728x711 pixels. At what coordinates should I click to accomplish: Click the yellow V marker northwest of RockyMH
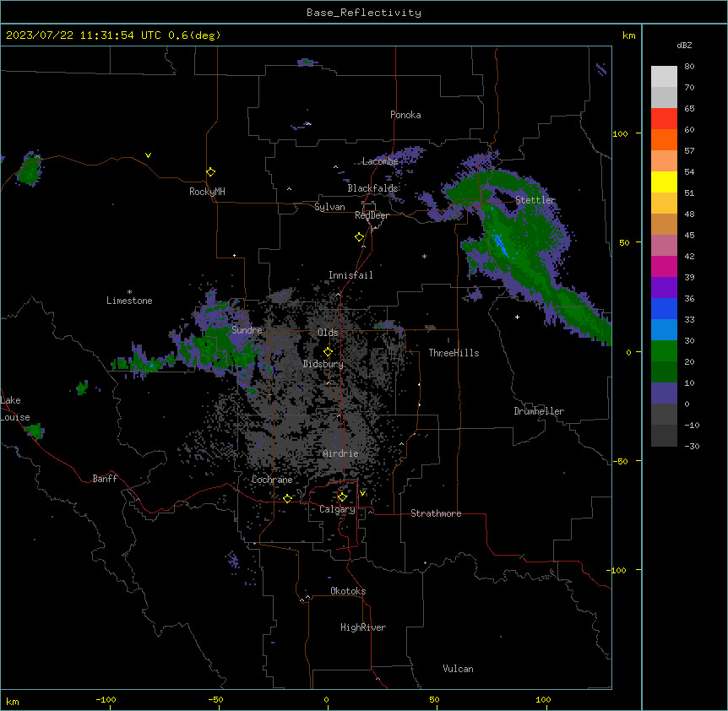tap(148, 155)
